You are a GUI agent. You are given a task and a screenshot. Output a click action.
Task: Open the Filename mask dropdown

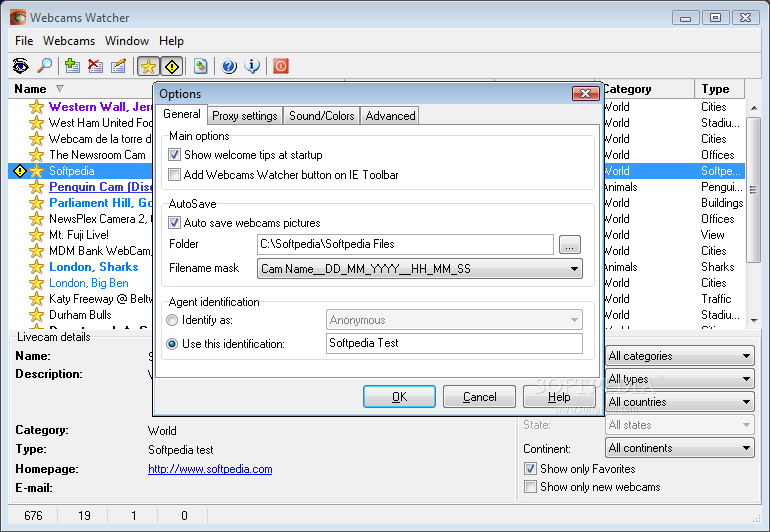tap(420, 269)
